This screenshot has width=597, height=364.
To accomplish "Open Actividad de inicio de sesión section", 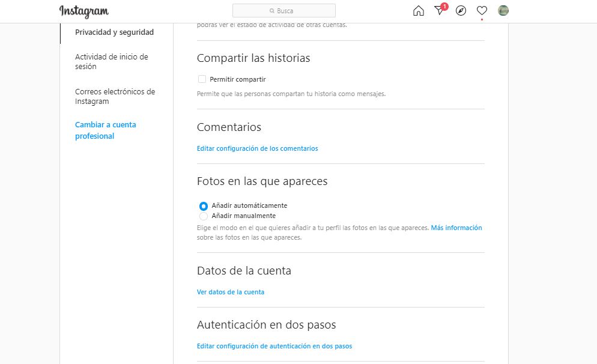I will click(x=111, y=61).
